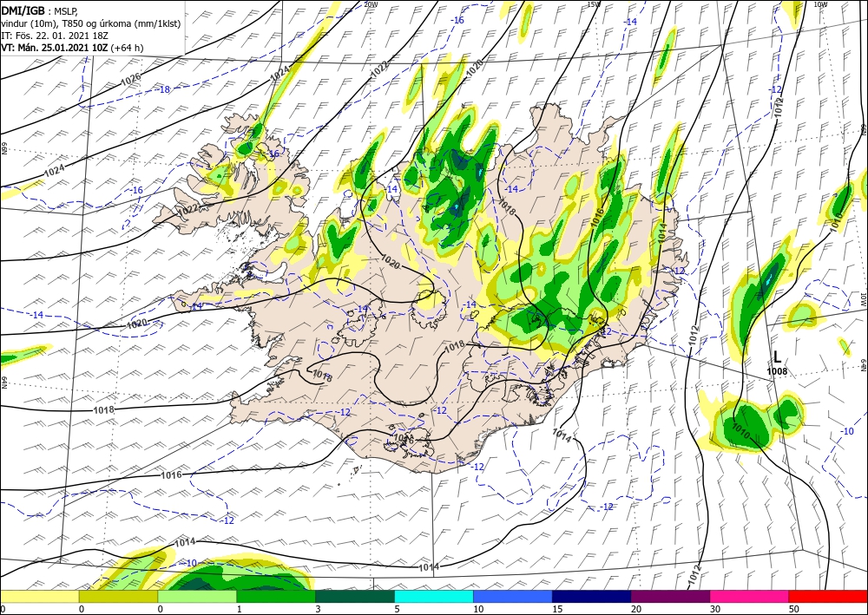Click the medium green legend swatch
Image resolution: width=868 pixels, height=615 pixels.
pos(276,596)
